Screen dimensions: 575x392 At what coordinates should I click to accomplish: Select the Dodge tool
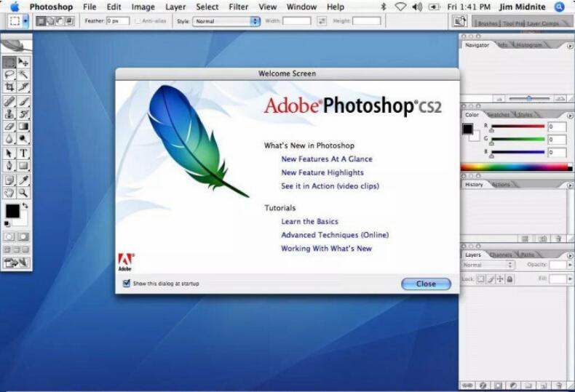23,139
